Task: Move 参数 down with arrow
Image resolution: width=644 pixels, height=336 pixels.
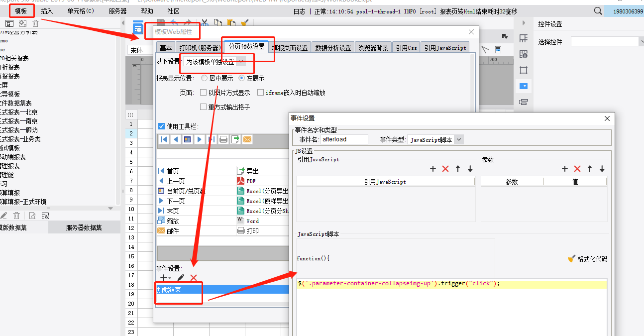Action: 602,169
